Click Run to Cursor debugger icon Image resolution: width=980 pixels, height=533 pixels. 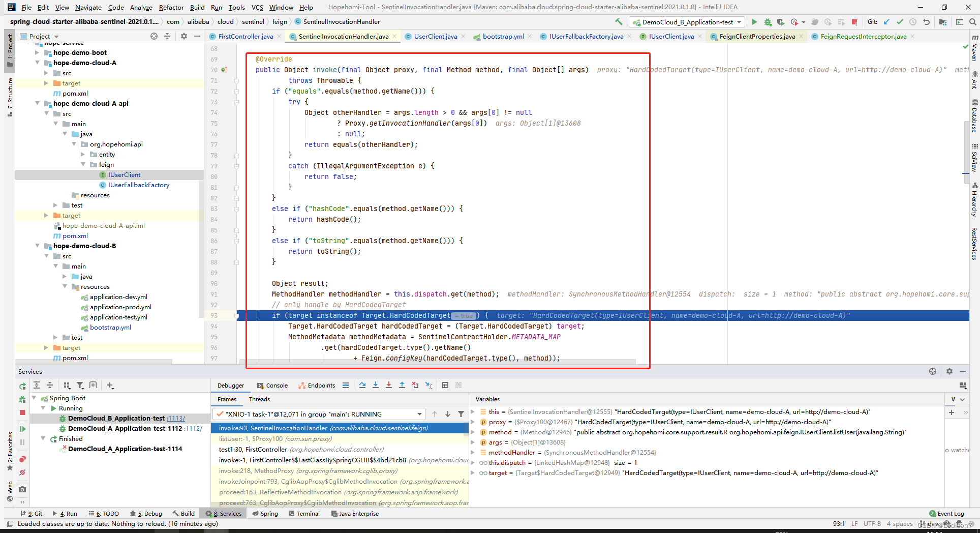[428, 385]
